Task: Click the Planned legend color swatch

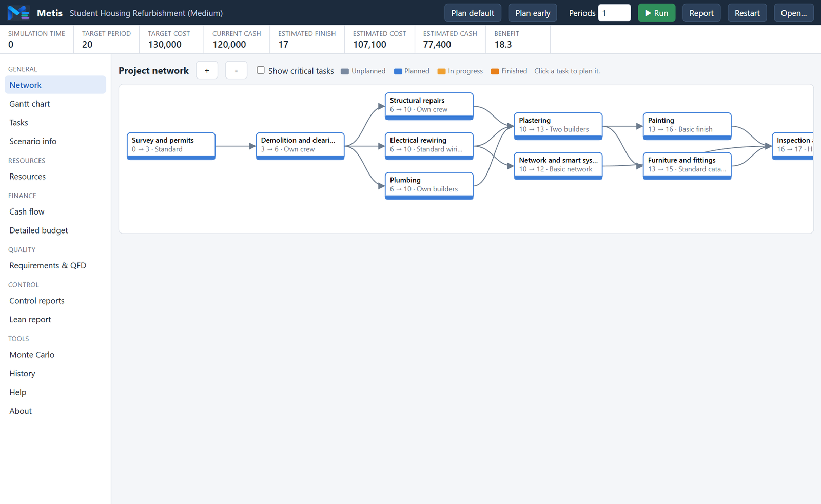Action: [398, 71]
